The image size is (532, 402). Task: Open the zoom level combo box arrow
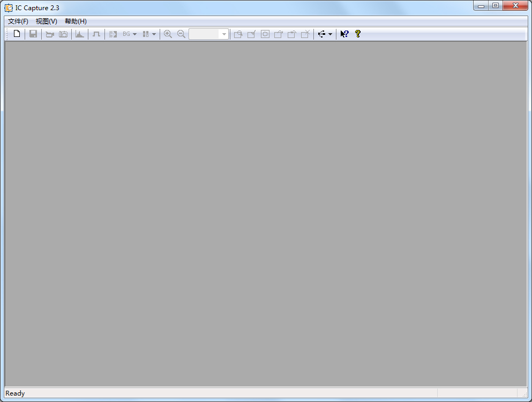click(x=224, y=34)
